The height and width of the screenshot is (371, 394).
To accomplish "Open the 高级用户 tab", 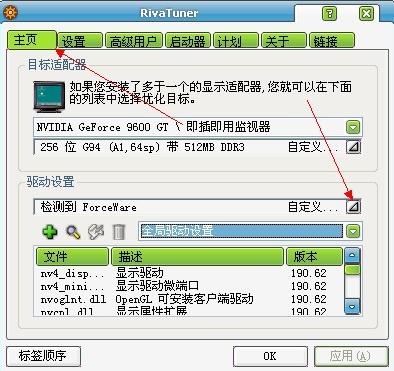I will 134,41.
